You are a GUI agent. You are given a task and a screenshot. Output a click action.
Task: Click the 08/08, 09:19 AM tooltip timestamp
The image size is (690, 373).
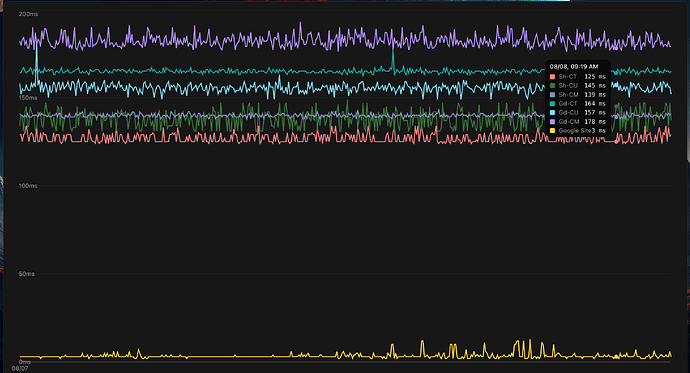573,67
